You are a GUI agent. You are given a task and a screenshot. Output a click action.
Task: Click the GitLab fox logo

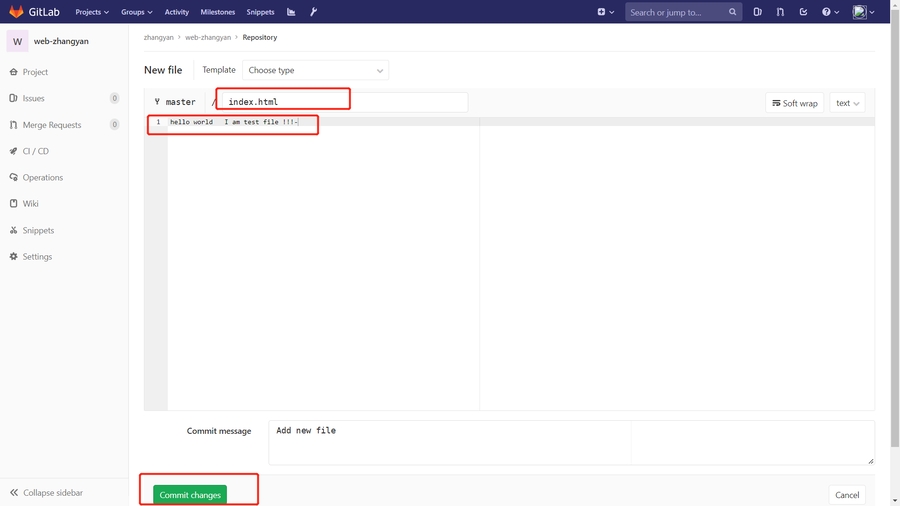click(16, 12)
